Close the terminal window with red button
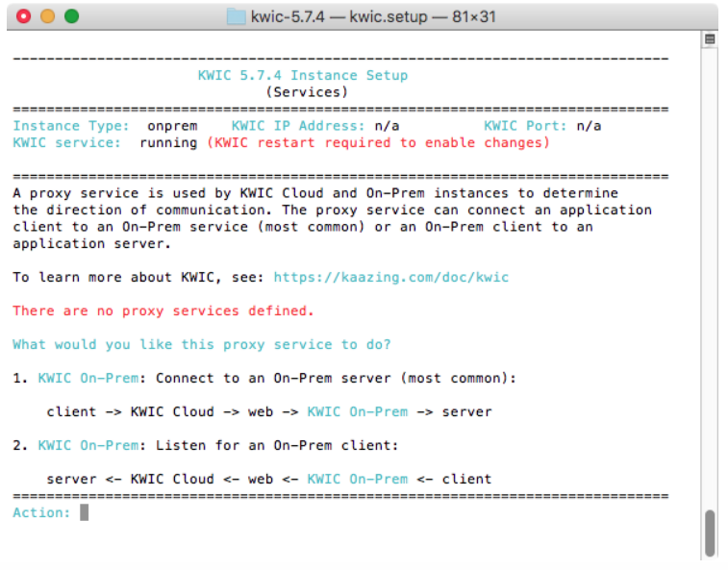This screenshot has height=570, width=728. point(23,16)
